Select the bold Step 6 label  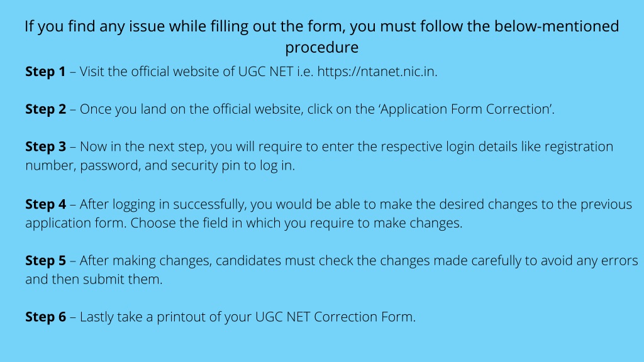pos(45,317)
